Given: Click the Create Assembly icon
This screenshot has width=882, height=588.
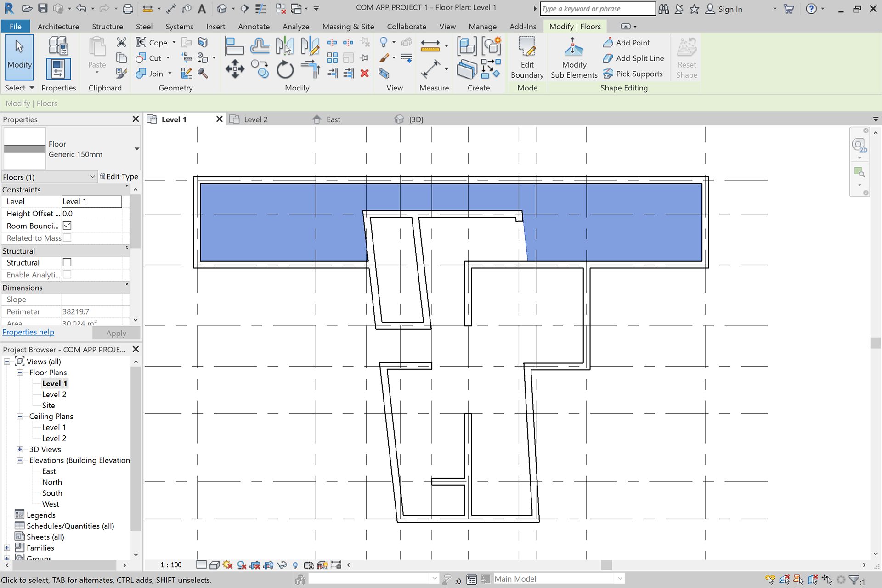Looking at the screenshot, I should click(466, 46).
